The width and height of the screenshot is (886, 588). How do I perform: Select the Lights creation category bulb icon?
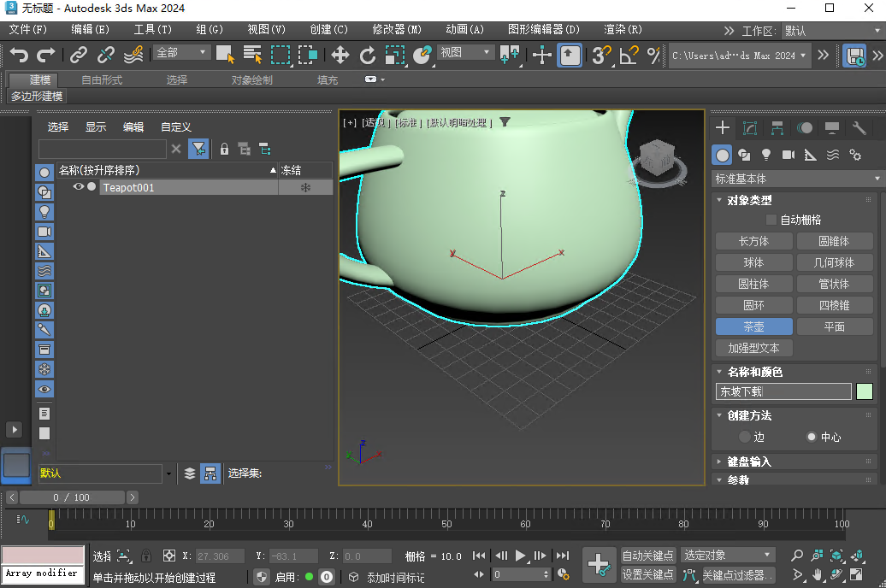pyautogui.click(x=766, y=155)
